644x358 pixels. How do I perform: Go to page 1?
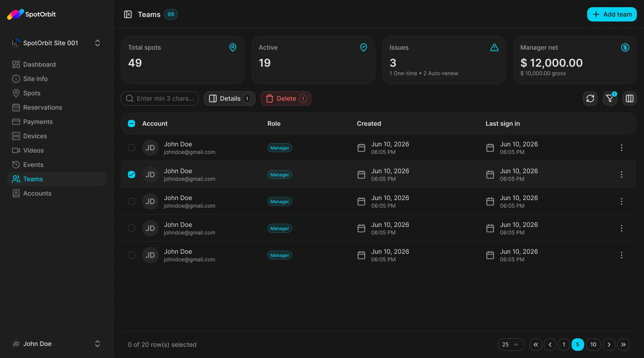pos(563,345)
